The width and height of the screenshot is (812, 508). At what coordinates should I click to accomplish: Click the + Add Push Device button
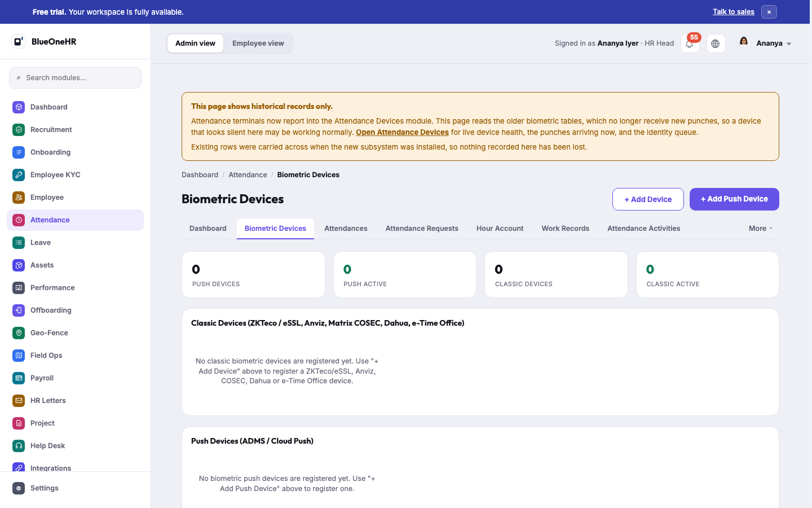point(734,199)
